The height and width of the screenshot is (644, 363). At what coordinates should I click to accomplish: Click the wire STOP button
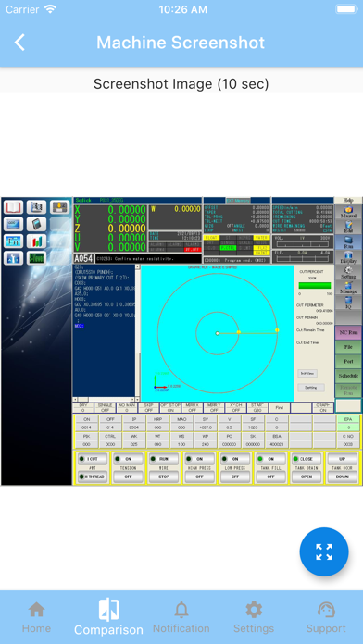tap(164, 477)
